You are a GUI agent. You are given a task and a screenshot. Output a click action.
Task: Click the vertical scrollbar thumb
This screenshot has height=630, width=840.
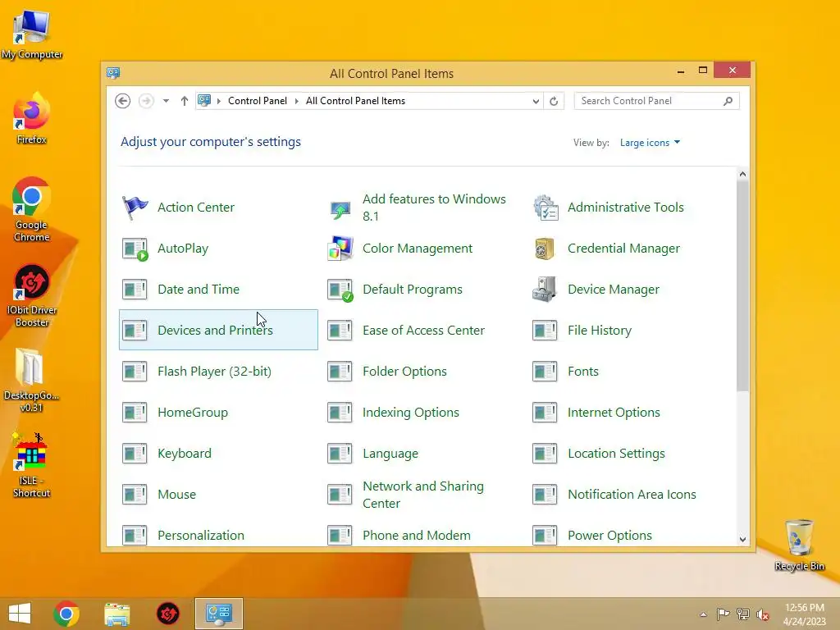(x=742, y=286)
